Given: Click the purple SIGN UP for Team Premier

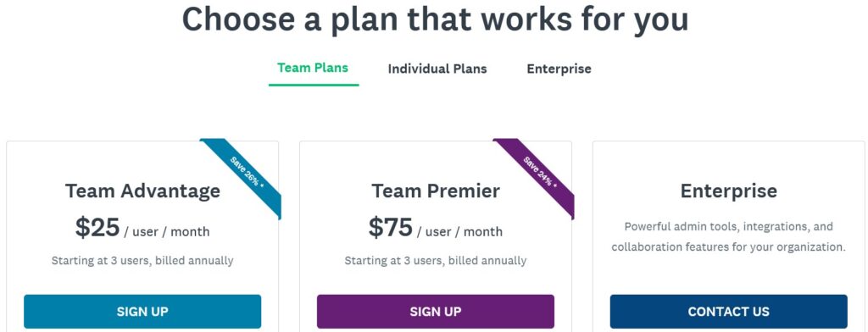Looking at the screenshot, I should pos(436,312).
